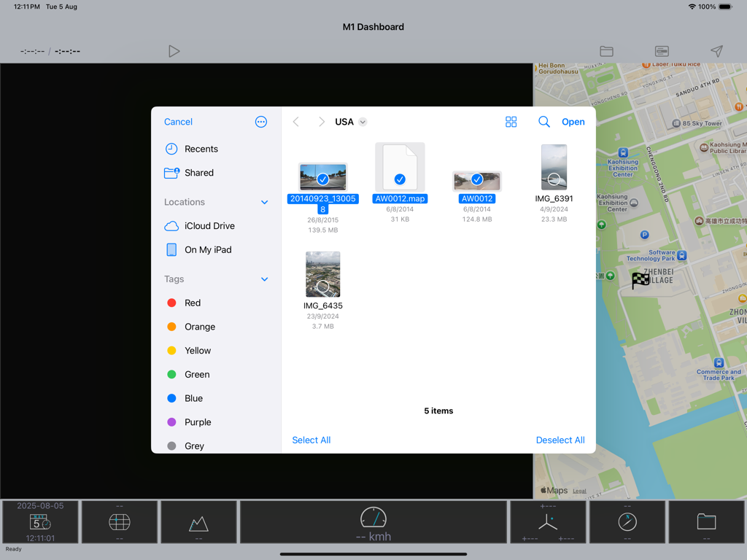Image resolution: width=747 pixels, height=560 pixels.
Task: Tap the share paper-plane icon top right
Action: [x=716, y=51]
